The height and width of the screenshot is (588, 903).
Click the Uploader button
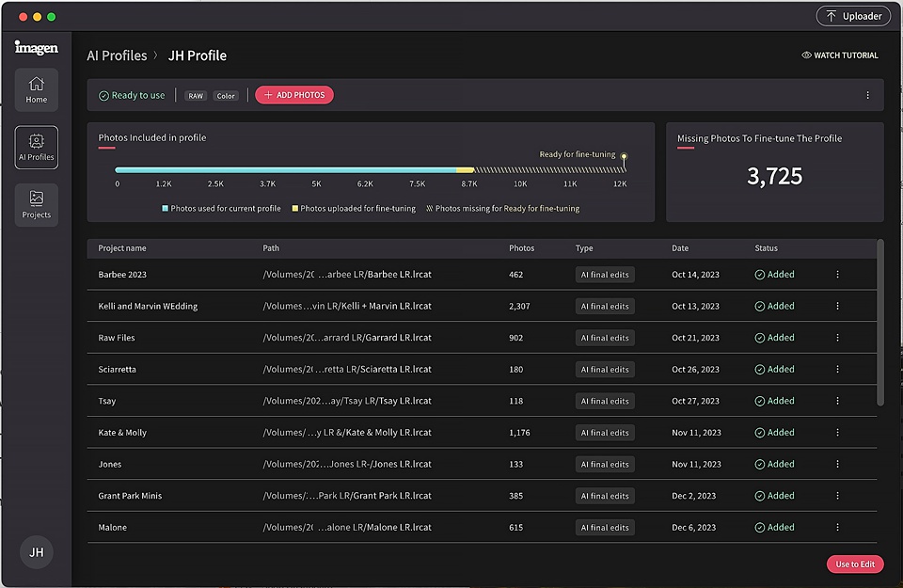[x=853, y=16]
